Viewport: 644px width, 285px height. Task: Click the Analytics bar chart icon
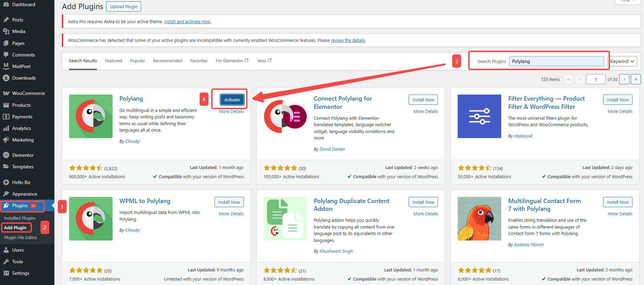6,128
